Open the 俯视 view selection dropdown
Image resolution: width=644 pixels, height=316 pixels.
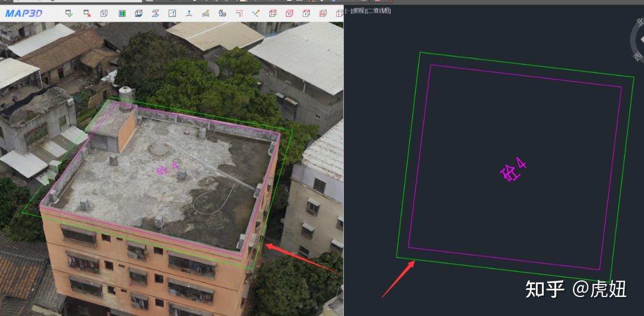click(x=359, y=10)
